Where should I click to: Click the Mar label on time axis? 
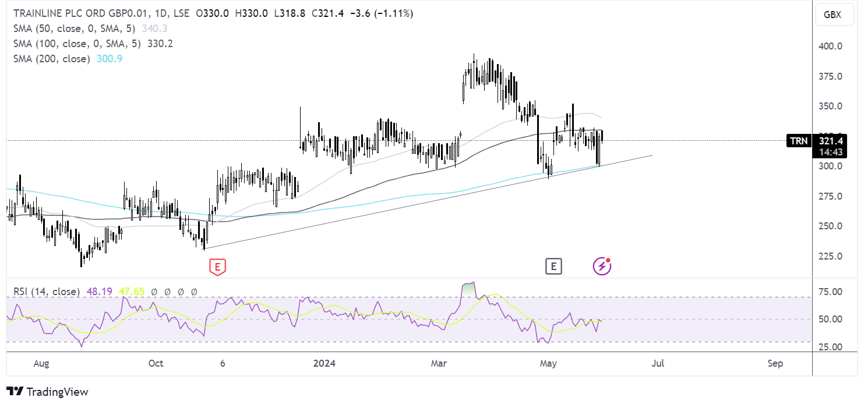coord(439,364)
